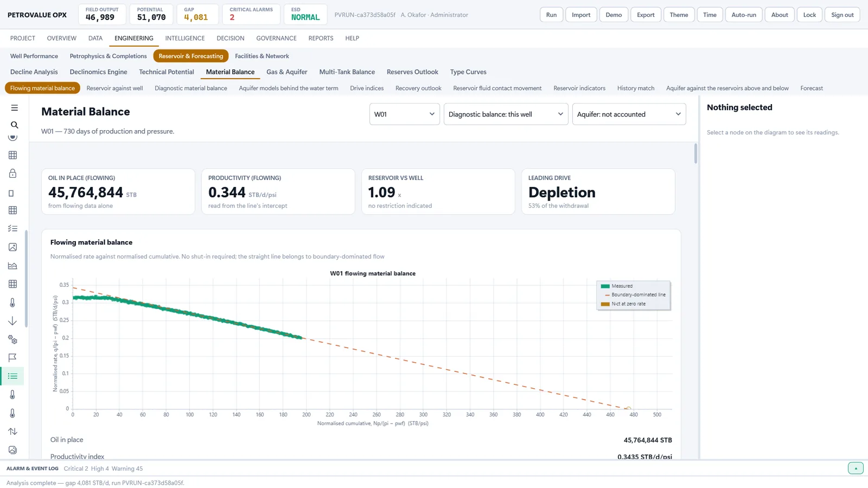868x488 pixels.
Task: Select the Reservoir against well sub-tab
Action: tap(115, 88)
